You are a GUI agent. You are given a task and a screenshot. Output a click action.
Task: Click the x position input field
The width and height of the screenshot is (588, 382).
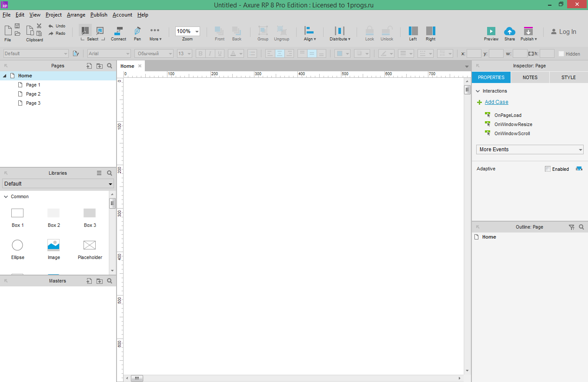click(474, 54)
